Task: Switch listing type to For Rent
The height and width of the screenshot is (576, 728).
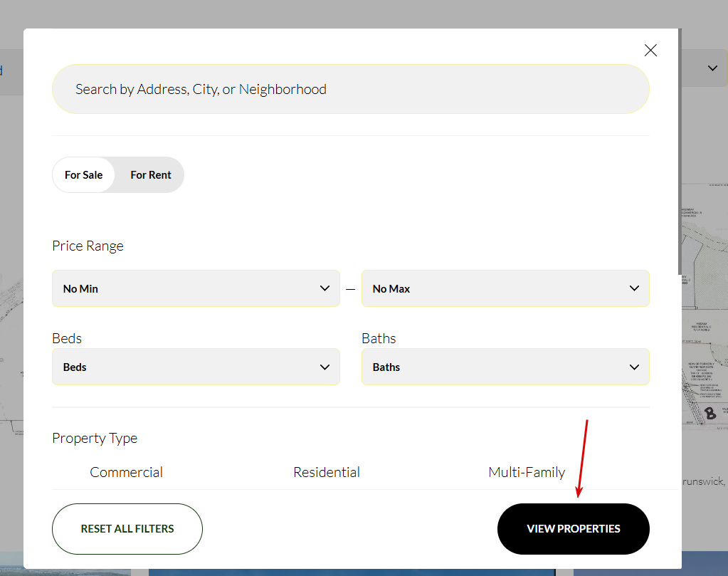Action: [151, 175]
